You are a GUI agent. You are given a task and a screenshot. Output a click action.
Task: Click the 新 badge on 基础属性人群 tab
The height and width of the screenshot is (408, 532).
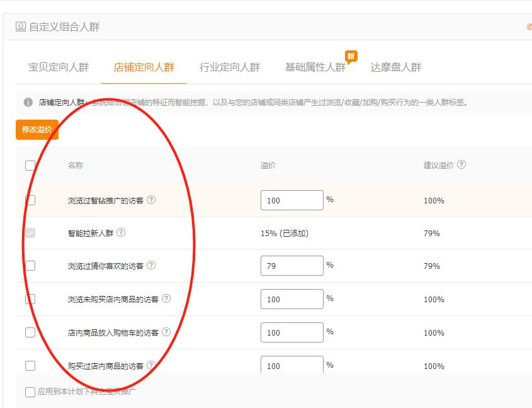[351, 56]
